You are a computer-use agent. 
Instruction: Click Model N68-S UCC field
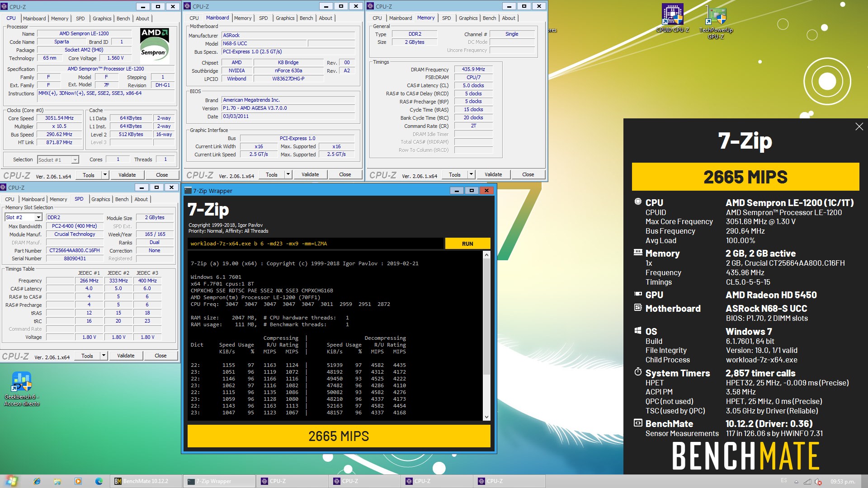coord(264,43)
